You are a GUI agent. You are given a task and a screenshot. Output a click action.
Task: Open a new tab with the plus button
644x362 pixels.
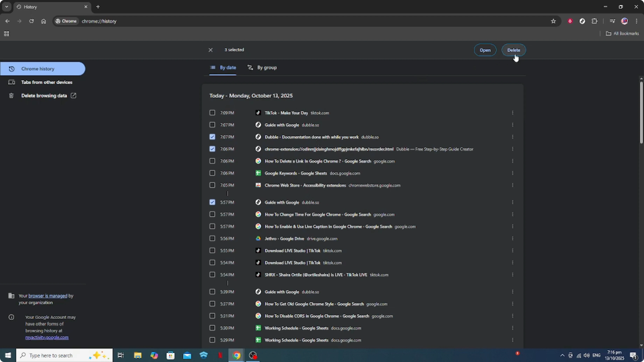click(x=98, y=7)
